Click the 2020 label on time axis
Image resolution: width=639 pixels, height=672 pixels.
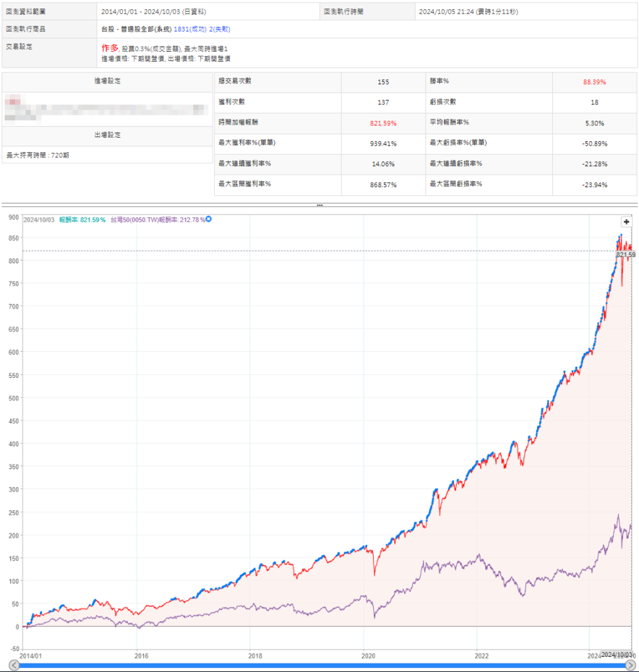pos(364,655)
